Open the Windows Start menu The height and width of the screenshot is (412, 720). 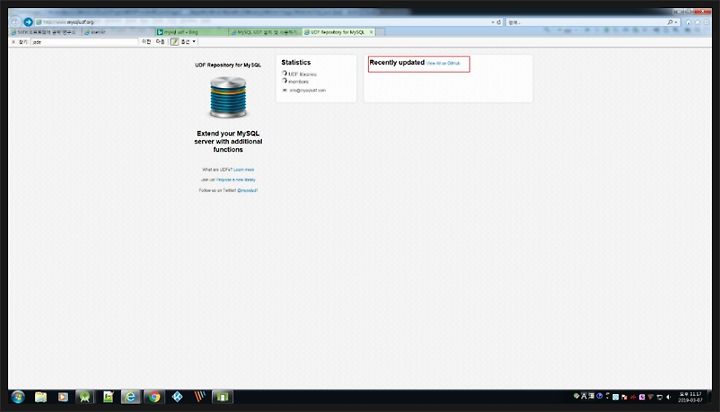tap(18, 397)
